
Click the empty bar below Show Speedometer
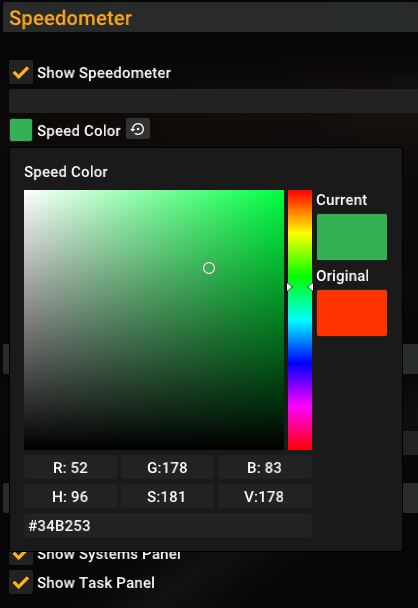pyautogui.click(x=213, y=101)
